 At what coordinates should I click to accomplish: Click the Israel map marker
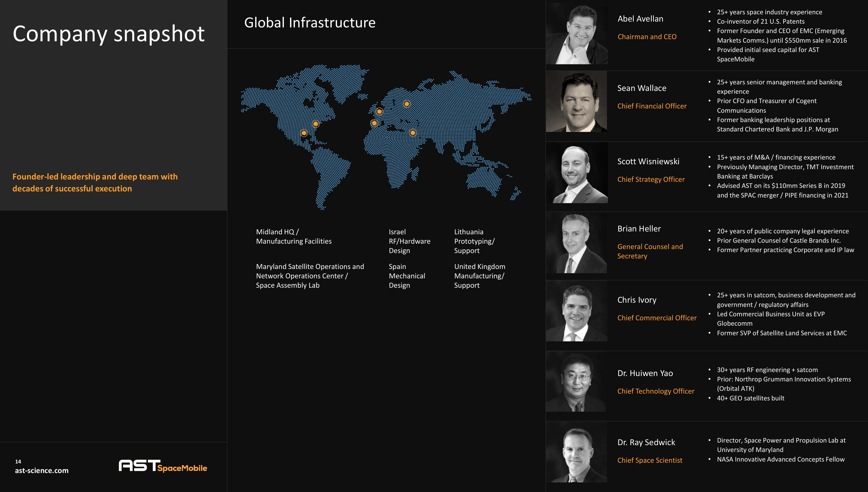coord(413,133)
